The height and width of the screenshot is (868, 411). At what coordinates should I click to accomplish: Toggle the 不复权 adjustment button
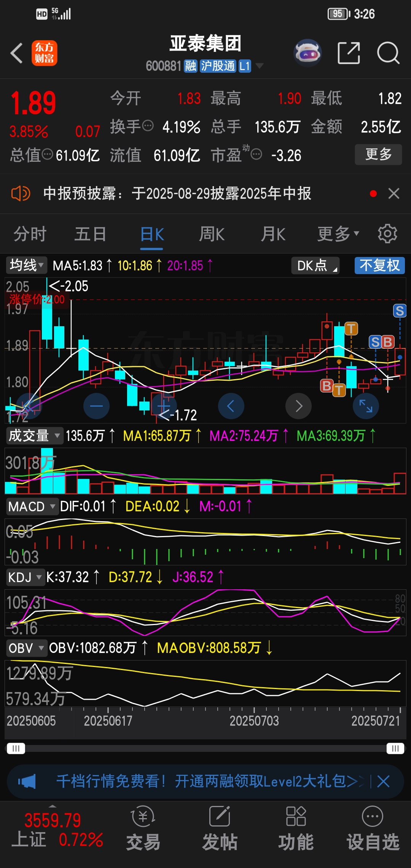[379, 265]
